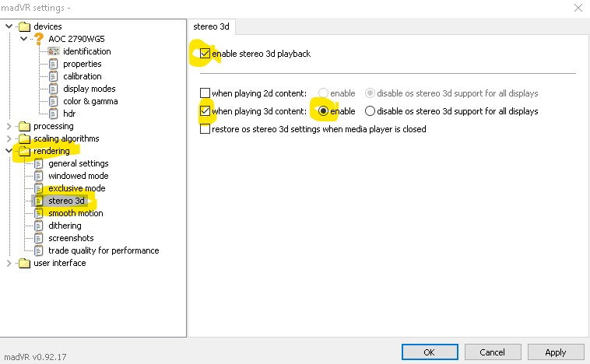The height and width of the screenshot is (364, 590).
Task: Click the stereo 3d page icon
Action: click(x=38, y=201)
